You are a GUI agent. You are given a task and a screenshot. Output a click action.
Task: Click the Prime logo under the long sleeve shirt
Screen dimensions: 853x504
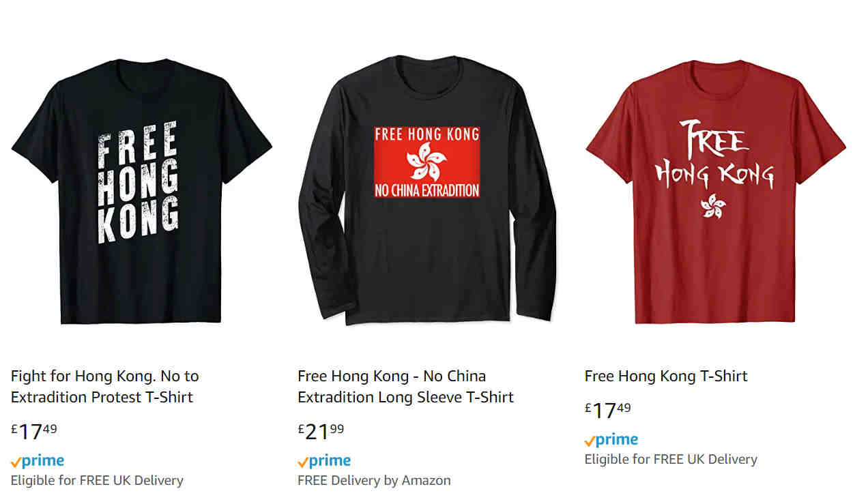coord(324,461)
